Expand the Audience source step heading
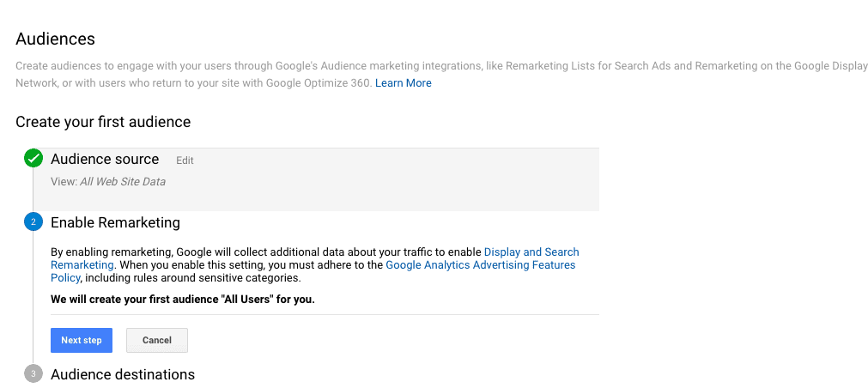The image size is (868, 388). (105, 159)
